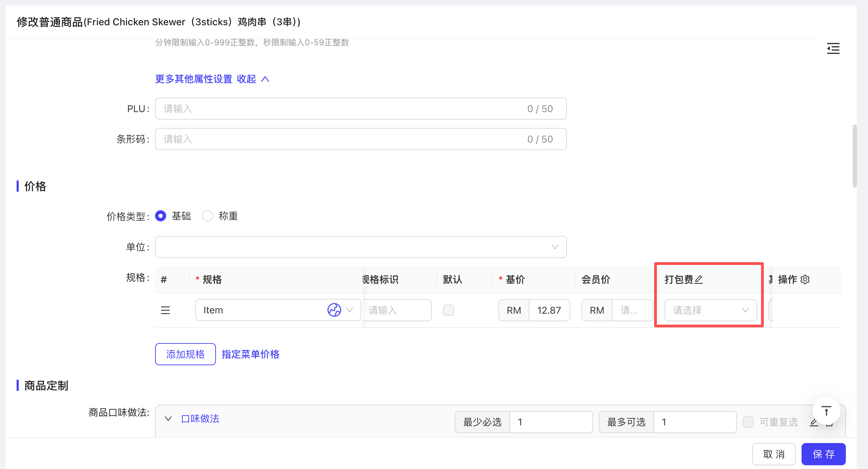Select the 称重 price type radio

tap(208, 216)
